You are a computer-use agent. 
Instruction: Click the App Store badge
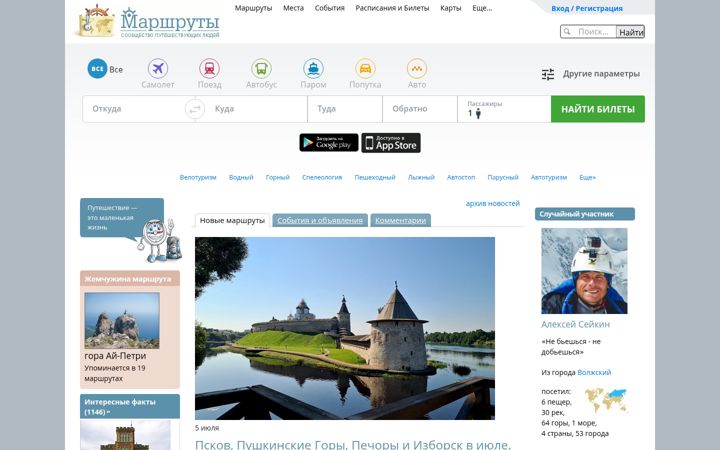click(x=391, y=143)
